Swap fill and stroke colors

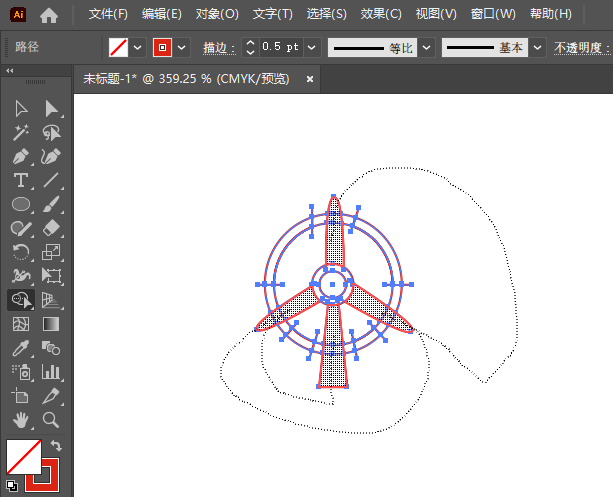[x=56, y=446]
